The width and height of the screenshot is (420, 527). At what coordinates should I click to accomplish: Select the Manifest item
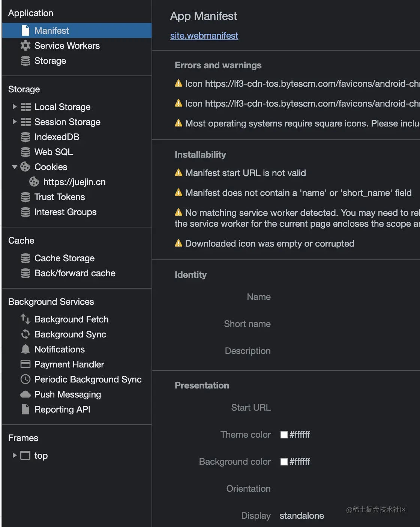(x=52, y=31)
